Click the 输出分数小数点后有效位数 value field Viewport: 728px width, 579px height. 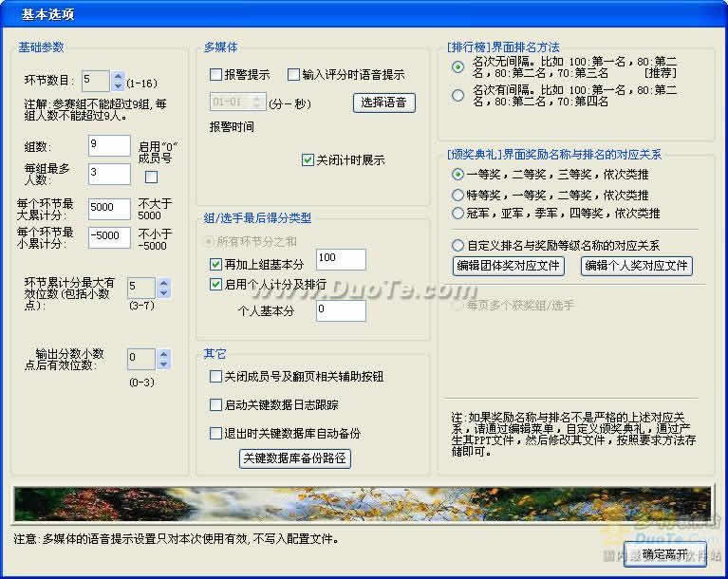(x=141, y=359)
